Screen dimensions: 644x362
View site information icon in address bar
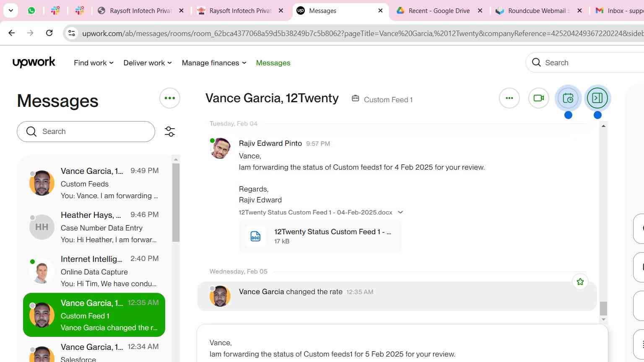click(72, 33)
